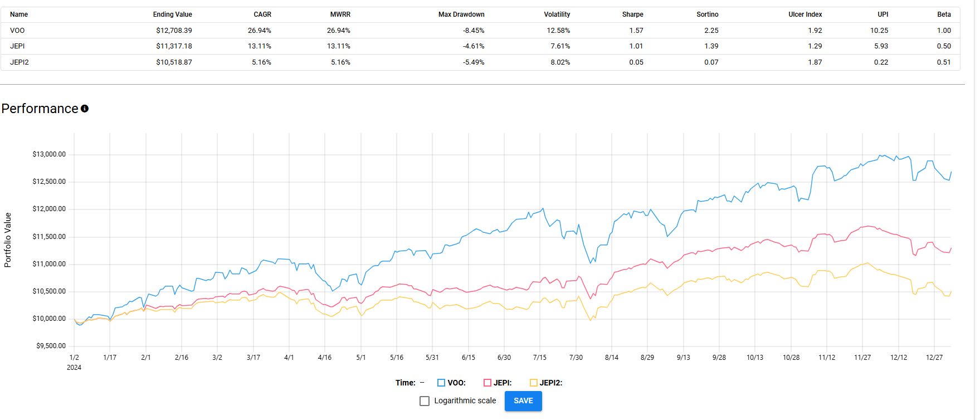Click JEPI max drawdown -4.61%
The image size is (980, 420).
click(474, 46)
